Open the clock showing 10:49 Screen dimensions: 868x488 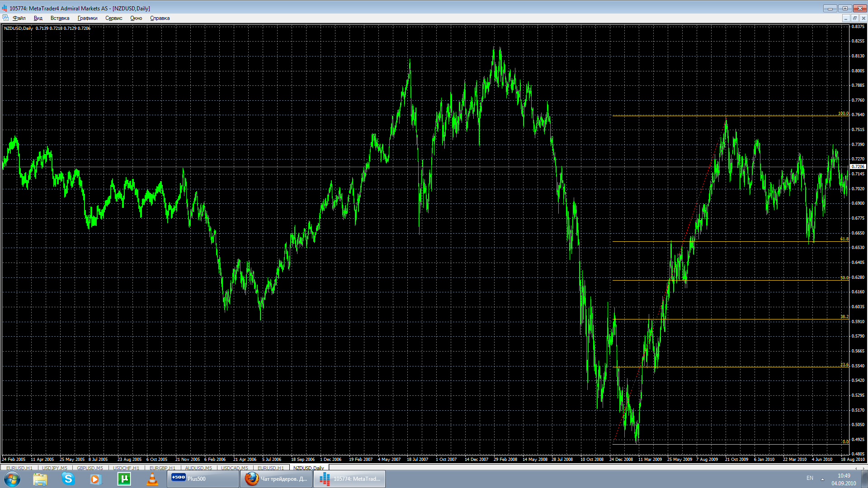(x=844, y=479)
